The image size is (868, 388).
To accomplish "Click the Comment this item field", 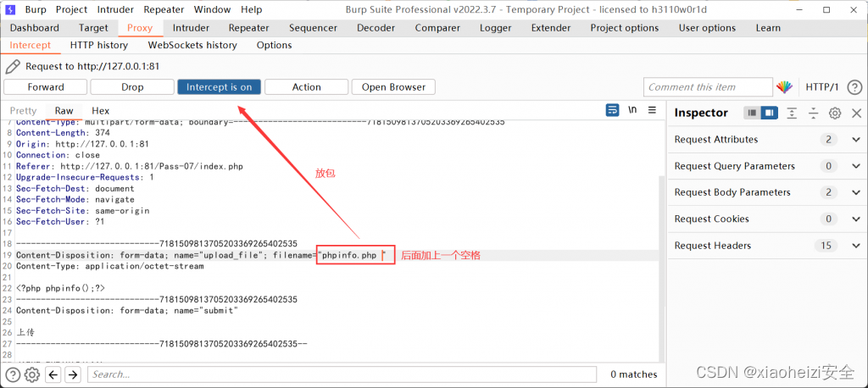I will [x=708, y=87].
